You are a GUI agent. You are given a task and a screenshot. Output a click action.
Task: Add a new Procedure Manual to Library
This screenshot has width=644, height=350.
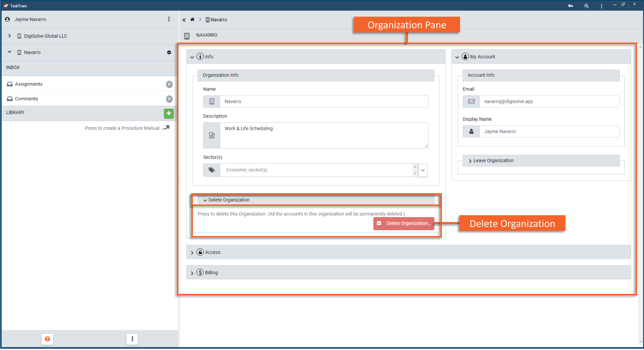[169, 113]
